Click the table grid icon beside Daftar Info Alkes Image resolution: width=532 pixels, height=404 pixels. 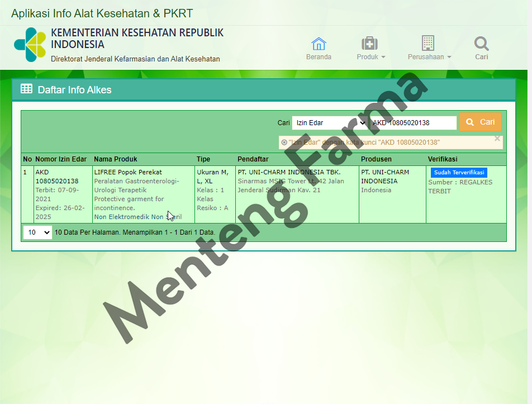click(x=26, y=88)
